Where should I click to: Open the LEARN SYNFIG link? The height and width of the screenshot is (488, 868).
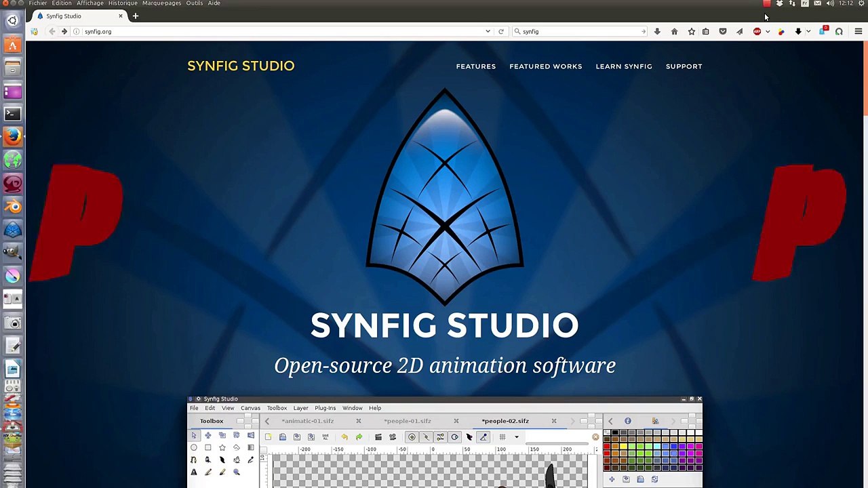tap(624, 66)
